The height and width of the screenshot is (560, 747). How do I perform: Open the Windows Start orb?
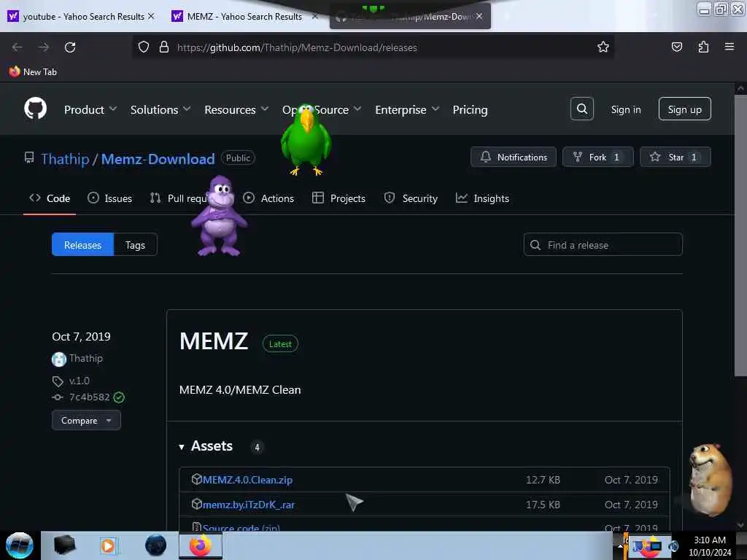pos(20,545)
